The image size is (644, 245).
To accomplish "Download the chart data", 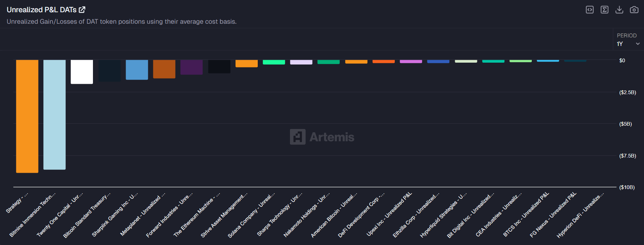I will tap(619, 10).
